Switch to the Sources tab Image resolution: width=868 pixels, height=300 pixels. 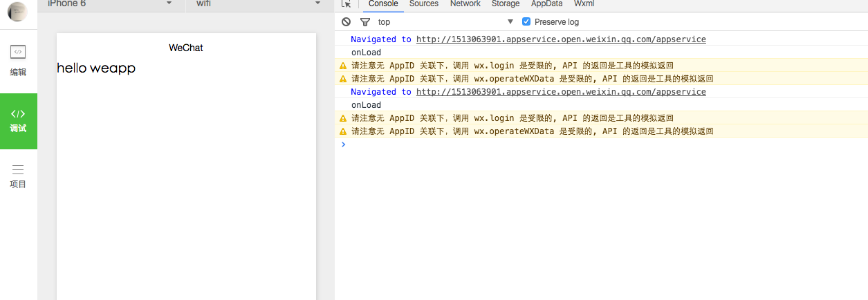pyautogui.click(x=423, y=3)
